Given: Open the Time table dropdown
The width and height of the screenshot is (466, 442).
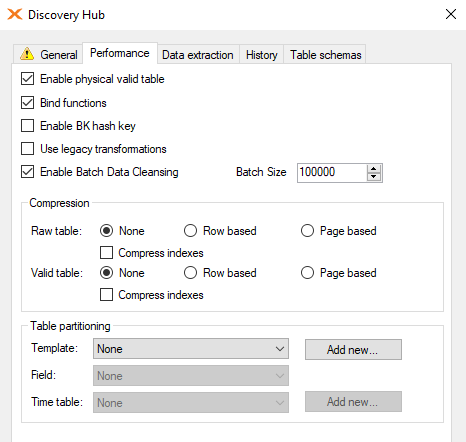Looking at the screenshot, I should point(191,402).
